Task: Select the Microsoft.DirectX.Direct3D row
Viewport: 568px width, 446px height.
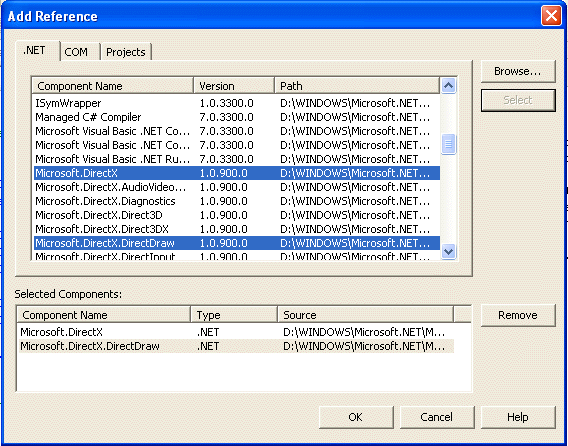Action: [237, 215]
